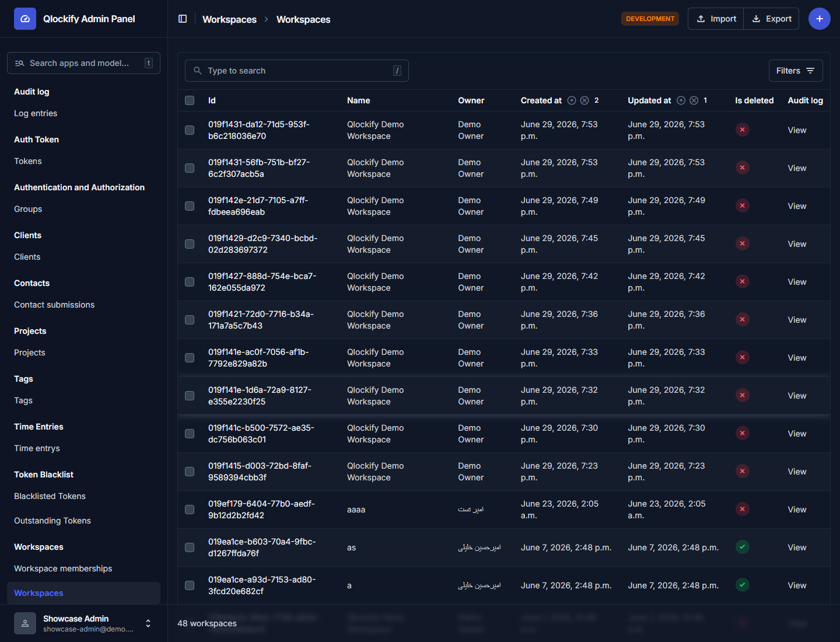Click the Qlockify logo icon
Viewport: 840px width, 642px height.
(x=25, y=19)
